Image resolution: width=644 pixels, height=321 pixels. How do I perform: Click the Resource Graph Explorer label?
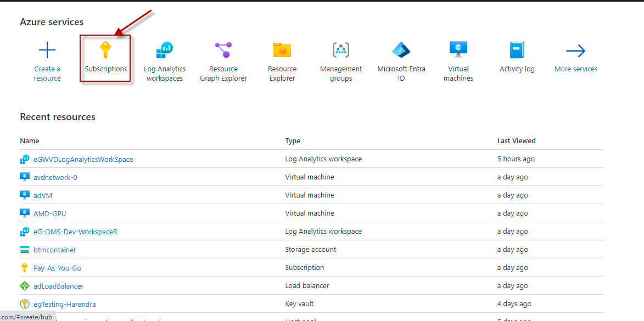tap(223, 74)
